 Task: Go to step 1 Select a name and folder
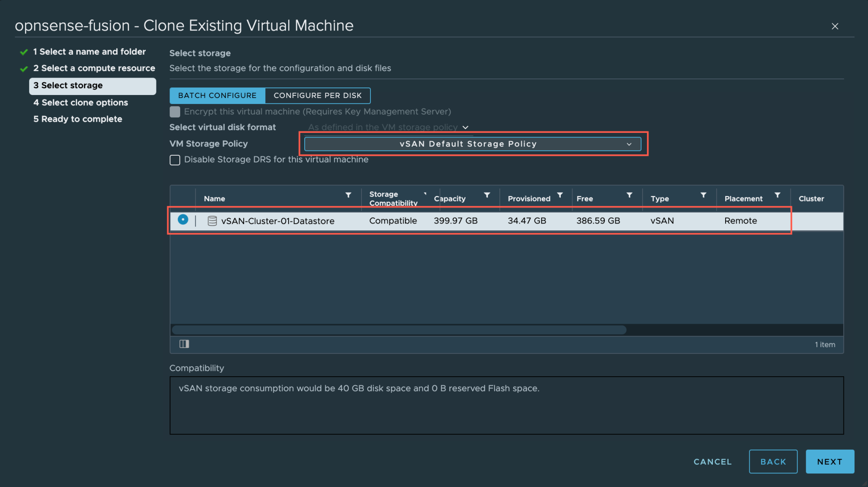click(89, 51)
